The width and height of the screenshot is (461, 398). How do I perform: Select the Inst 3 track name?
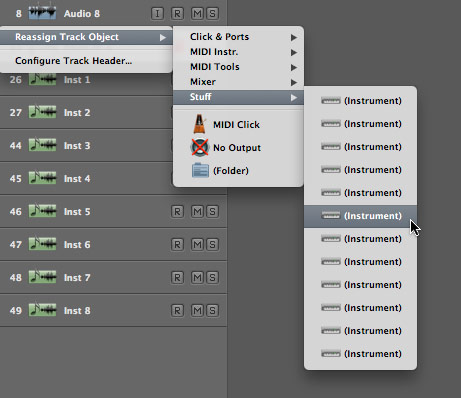(x=77, y=146)
